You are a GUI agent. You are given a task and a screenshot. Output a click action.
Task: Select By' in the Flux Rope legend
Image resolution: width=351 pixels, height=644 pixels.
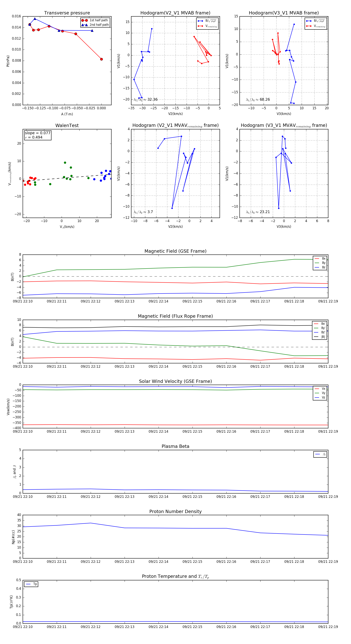(x=320, y=328)
